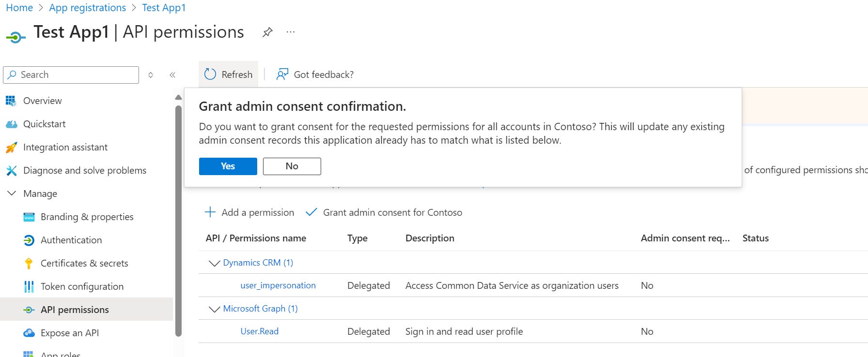This screenshot has height=357, width=868.
Task: Click the Refresh icon in toolbar
Action: tap(210, 74)
